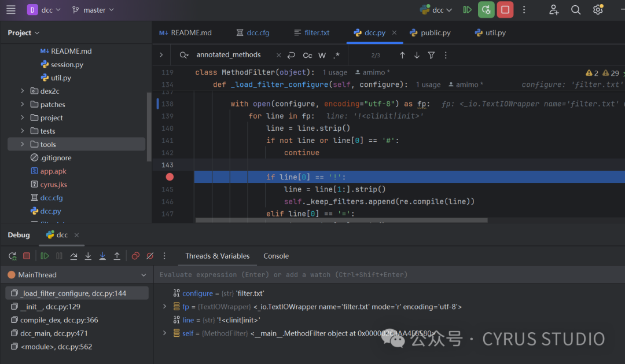Toggle Words (W) search option

(x=322, y=56)
